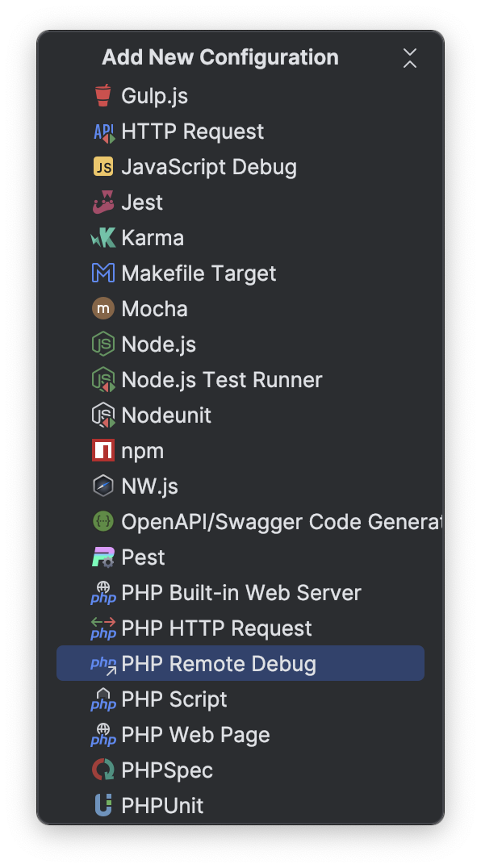Click the Jest jester icon
481x868 pixels.
(x=103, y=202)
